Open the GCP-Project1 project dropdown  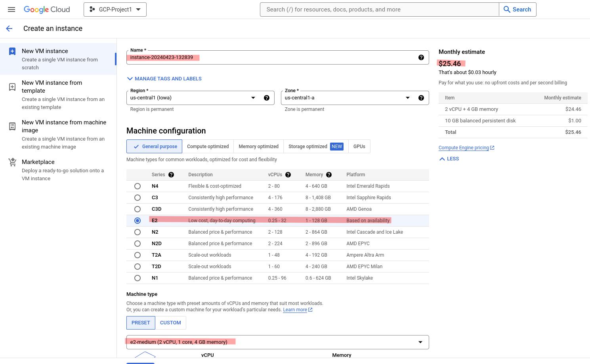click(x=115, y=10)
